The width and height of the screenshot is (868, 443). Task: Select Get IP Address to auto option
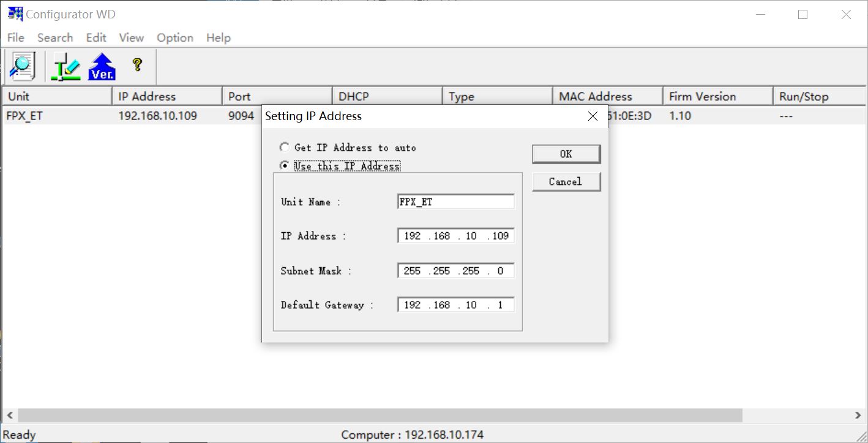pos(285,148)
